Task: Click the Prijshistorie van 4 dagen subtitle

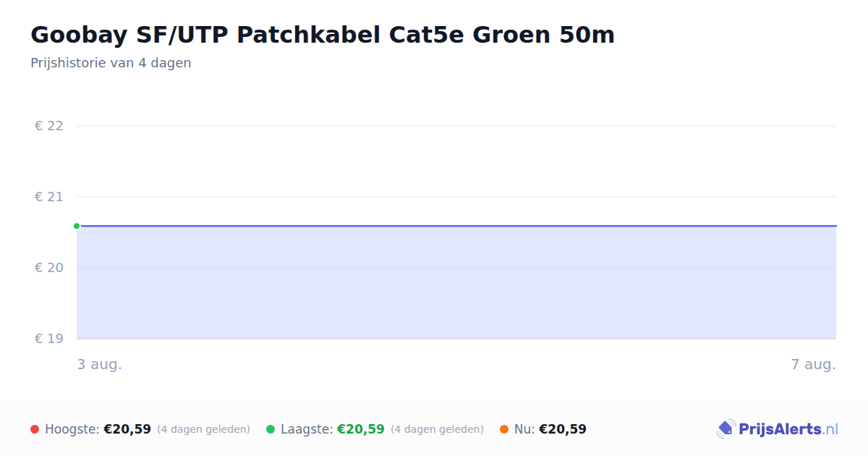Action: pyautogui.click(x=111, y=63)
